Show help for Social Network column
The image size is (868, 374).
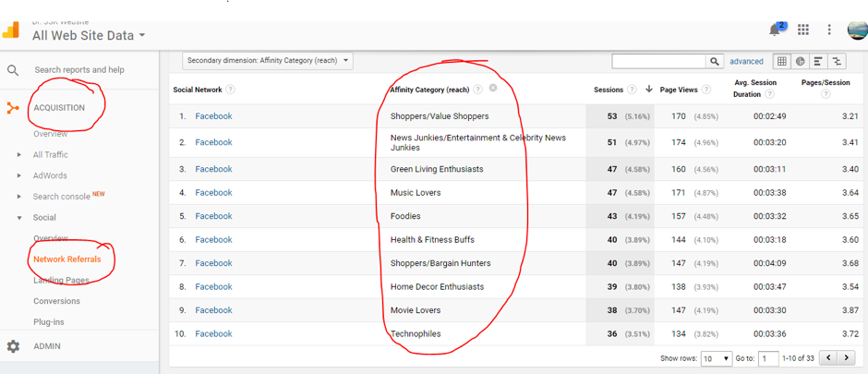point(230,90)
